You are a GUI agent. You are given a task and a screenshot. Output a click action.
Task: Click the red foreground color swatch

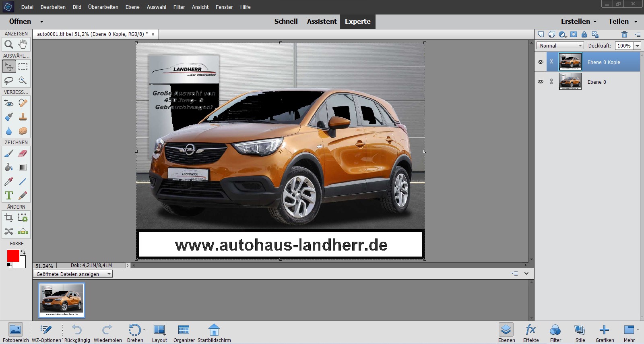13,256
